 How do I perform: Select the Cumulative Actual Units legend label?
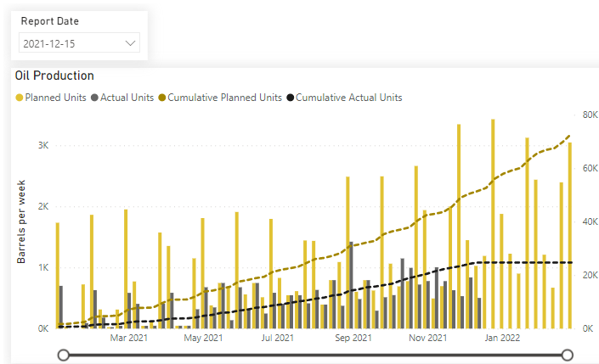pyautogui.click(x=348, y=98)
